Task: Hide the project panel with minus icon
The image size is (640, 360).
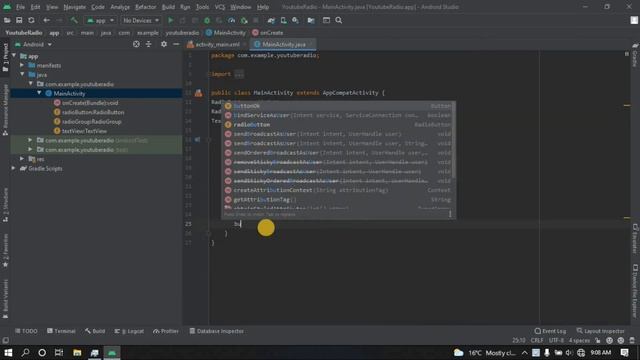Action: pyautogui.click(x=176, y=44)
